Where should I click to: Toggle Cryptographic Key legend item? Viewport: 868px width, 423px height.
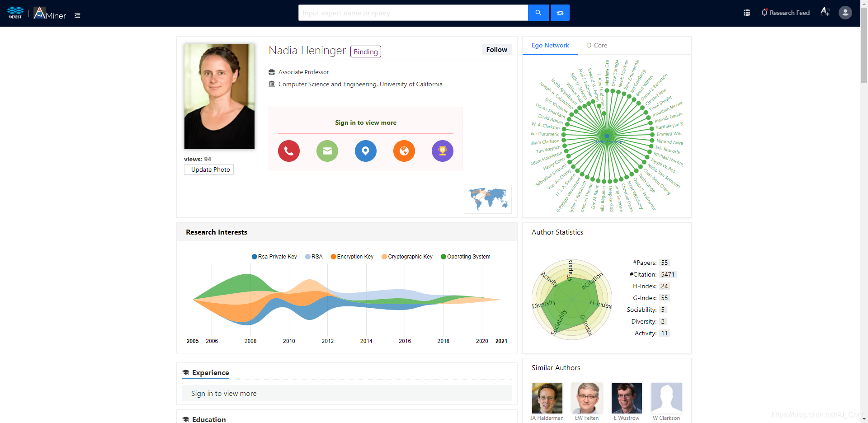tap(407, 257)
